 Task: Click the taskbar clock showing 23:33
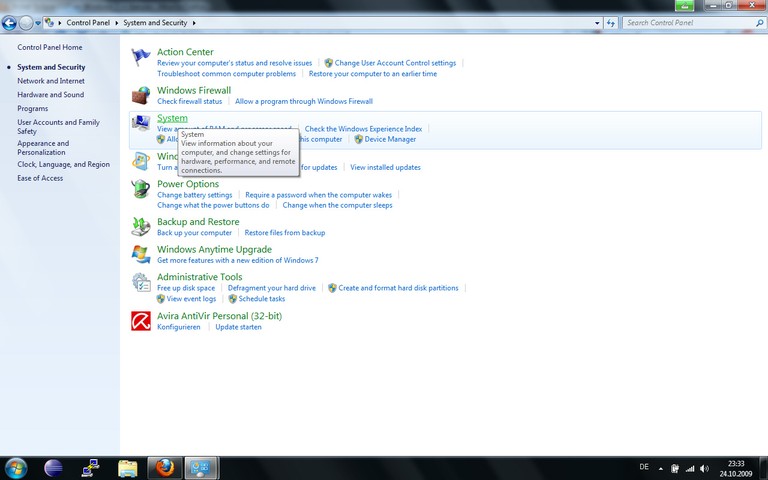pos(736,469)
